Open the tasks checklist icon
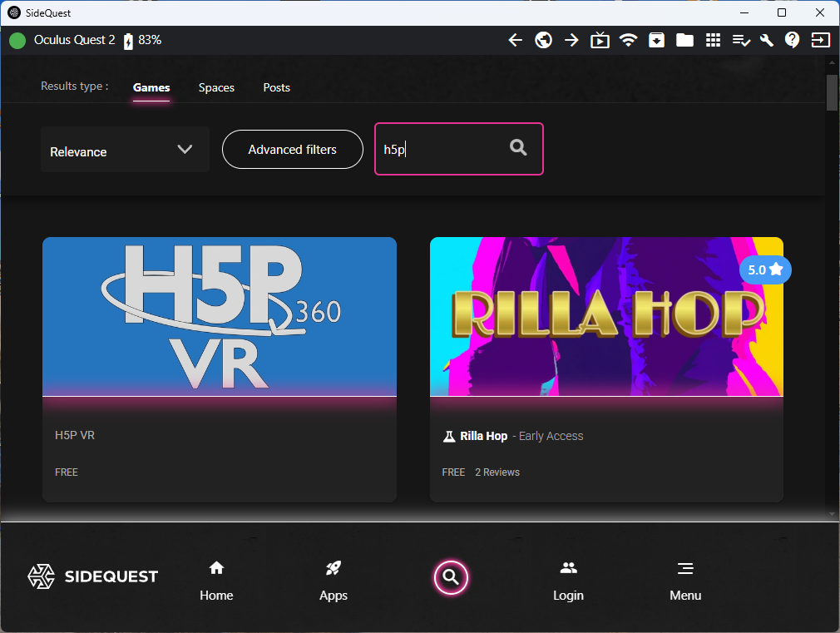Viewport: 840px width, 633px height. coord(740,40)
